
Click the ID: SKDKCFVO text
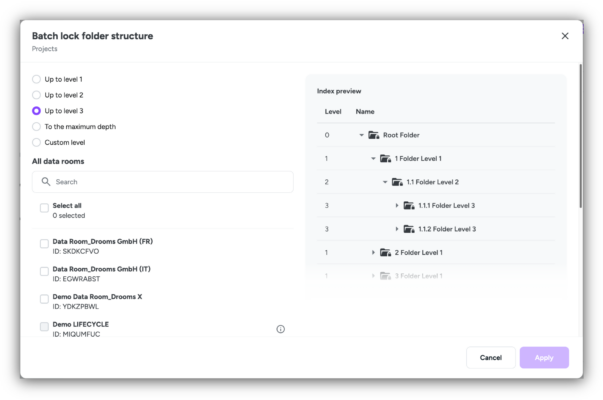coord(76,252)
